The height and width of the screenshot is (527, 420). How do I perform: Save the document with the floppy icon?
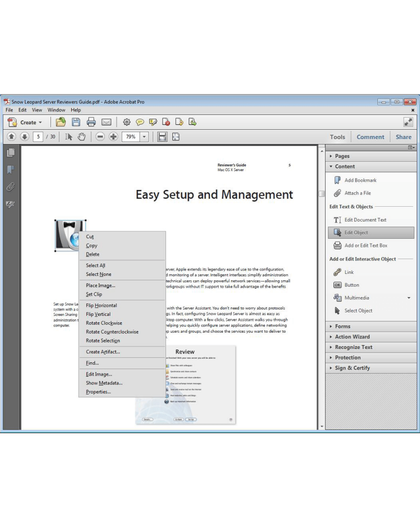76,122
